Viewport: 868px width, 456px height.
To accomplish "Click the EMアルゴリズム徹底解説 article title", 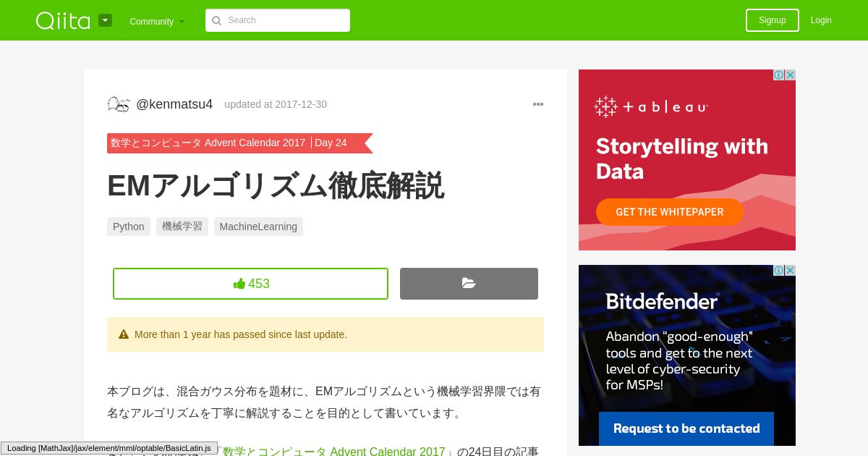I will [276, 186].
